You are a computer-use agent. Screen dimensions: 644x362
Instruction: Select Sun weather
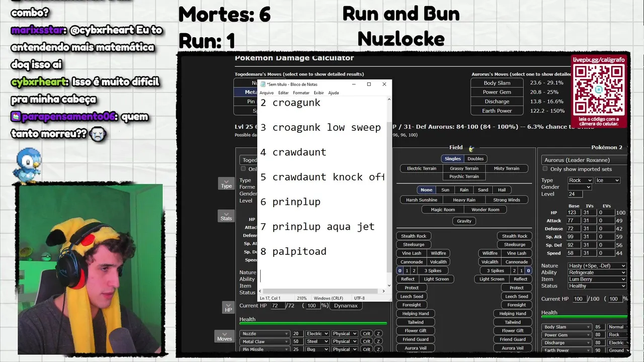tap(445, 190)
